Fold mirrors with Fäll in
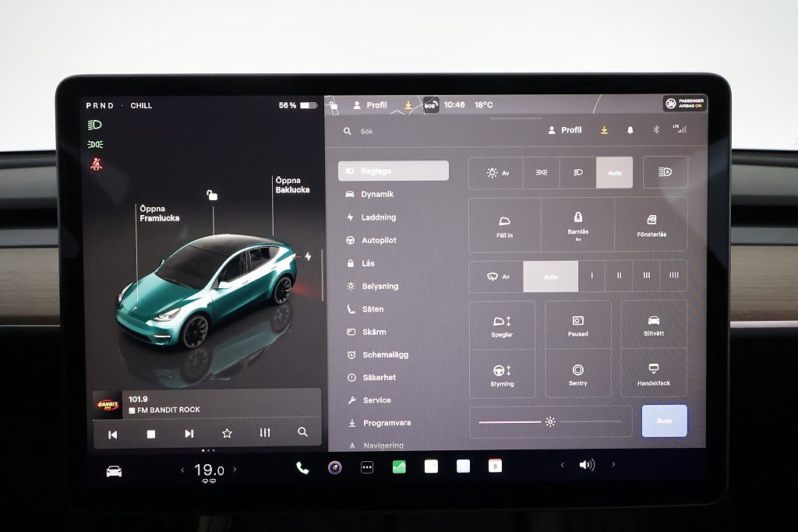This screenshot has height=532, width=798. pyautogui.click(x=504, y=226)
